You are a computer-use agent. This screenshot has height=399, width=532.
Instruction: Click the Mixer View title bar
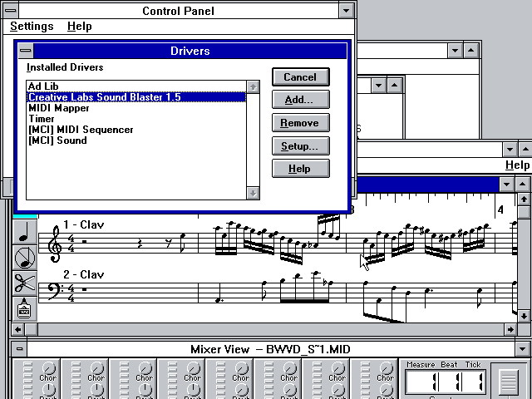(x=270, y=349)
